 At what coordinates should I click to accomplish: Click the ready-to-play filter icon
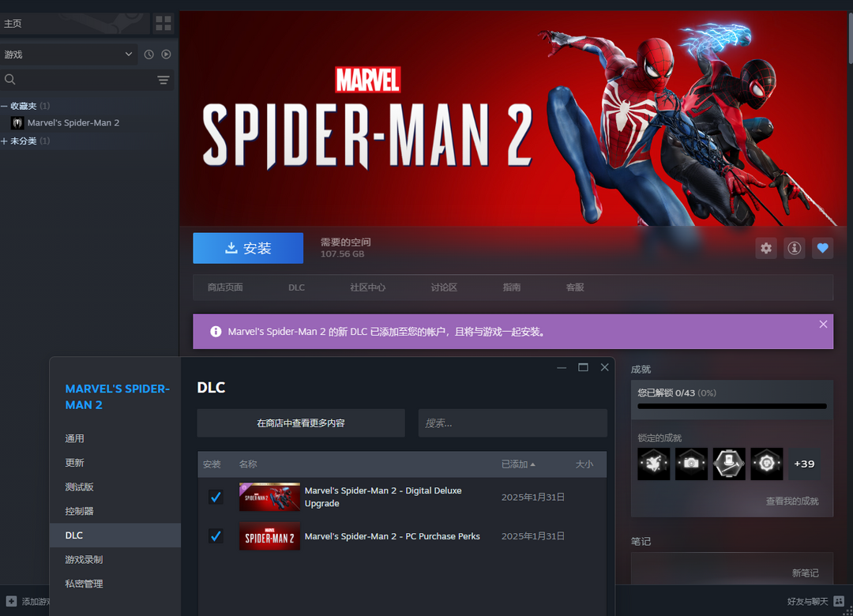click(166, 54)
